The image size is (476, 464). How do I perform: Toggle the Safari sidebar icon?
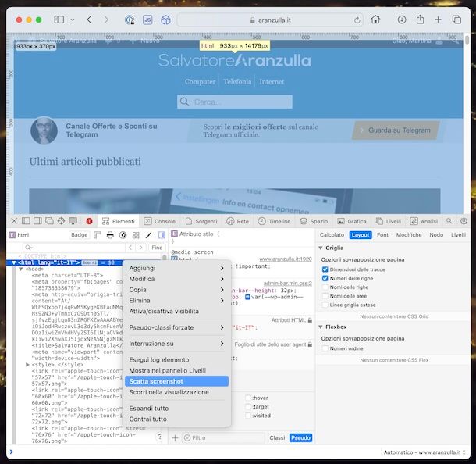tap(59, 20)
